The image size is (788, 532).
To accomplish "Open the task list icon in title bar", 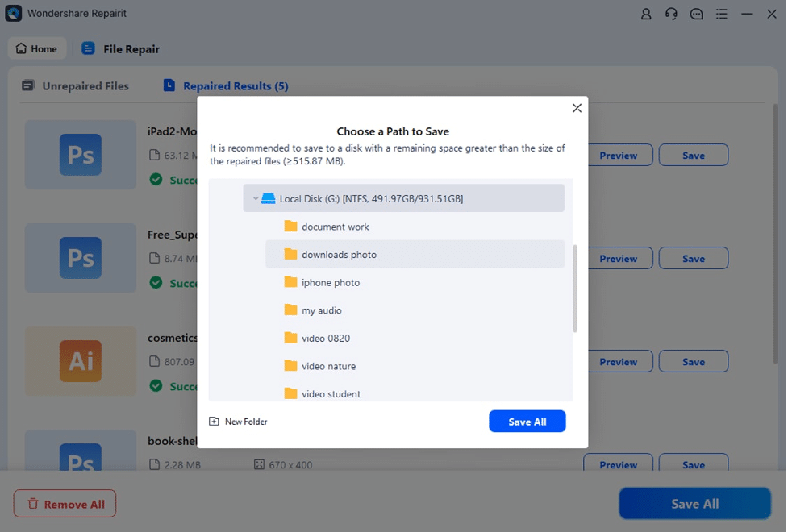I will (x=721, y=14).
